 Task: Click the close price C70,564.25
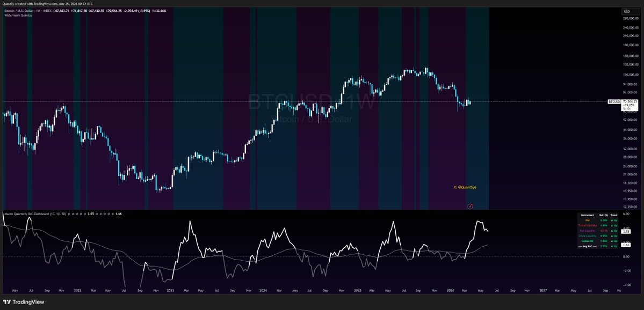(x=114, y=11)
